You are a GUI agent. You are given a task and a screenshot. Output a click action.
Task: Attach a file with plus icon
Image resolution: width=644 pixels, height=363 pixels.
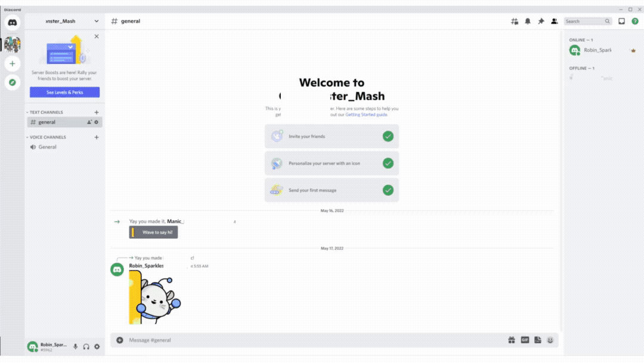[x=119, y=340]
